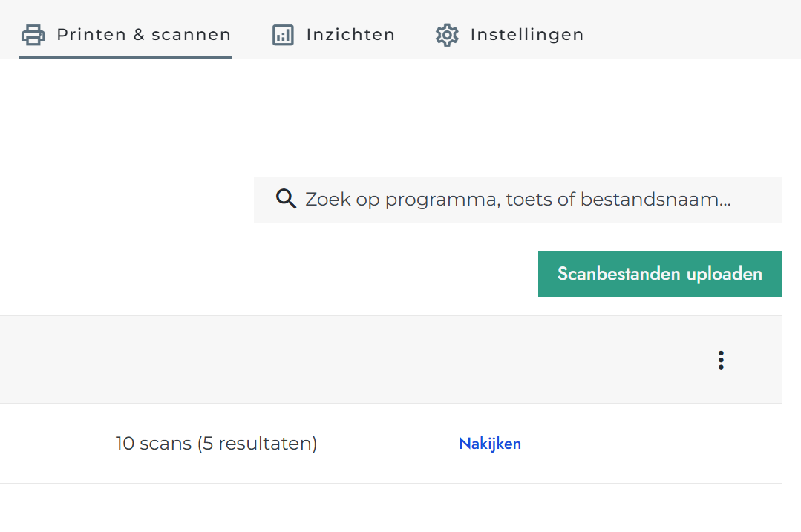
Task: Focus the Zoek op programma search field
Action: click(x=518, y=199)
